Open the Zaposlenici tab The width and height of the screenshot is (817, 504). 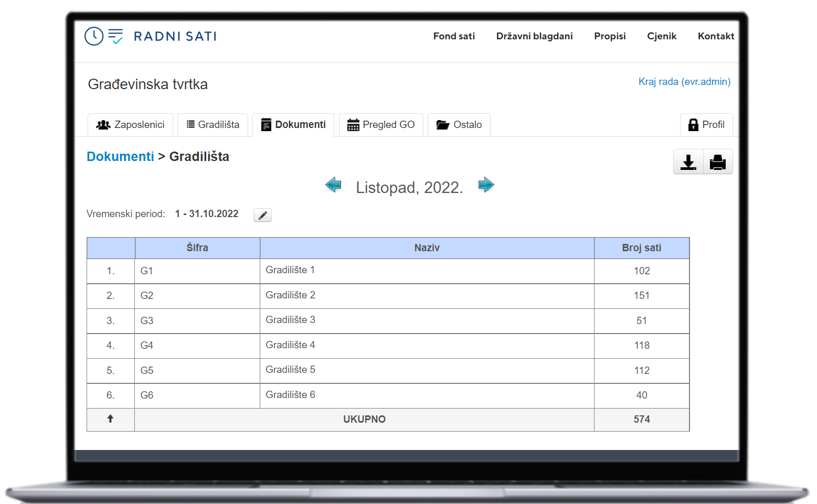(x=131, y=125)
